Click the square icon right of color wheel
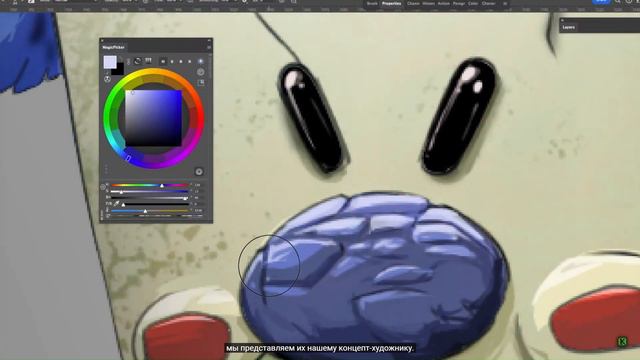This screenshot has height=360, width=640. pyautogui.click(x=201, y=83)
